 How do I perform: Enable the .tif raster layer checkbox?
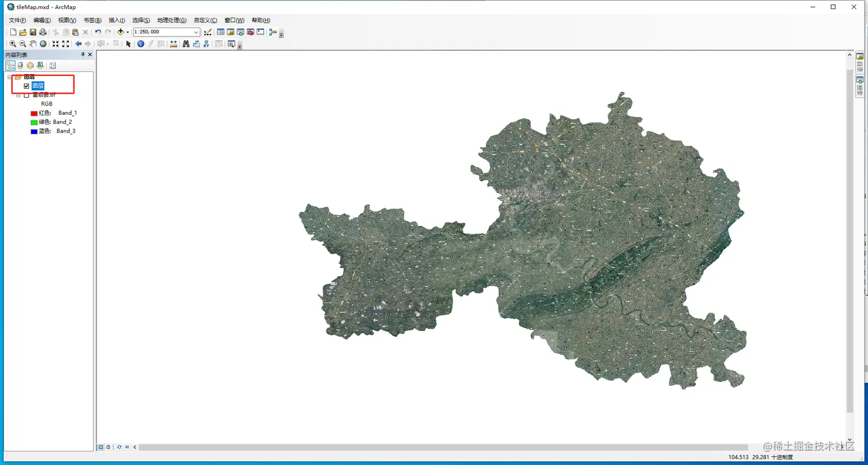click(x=26, y=95)
